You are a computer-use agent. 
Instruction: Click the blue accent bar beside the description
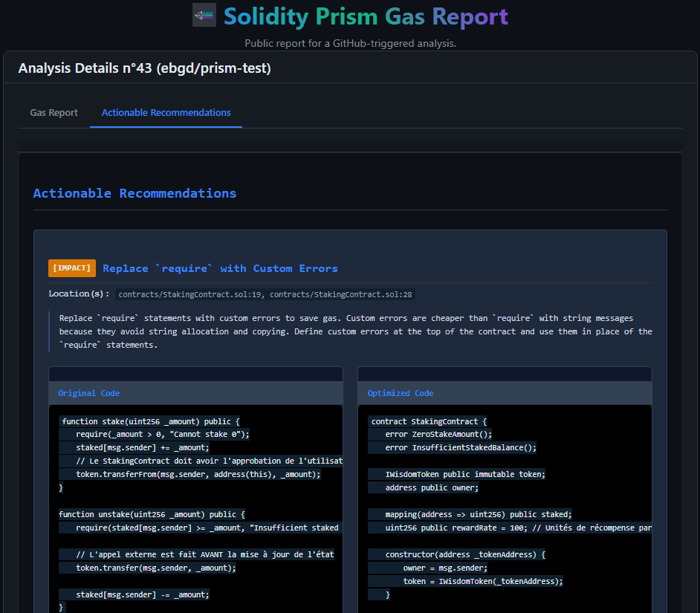pos(50,331)
